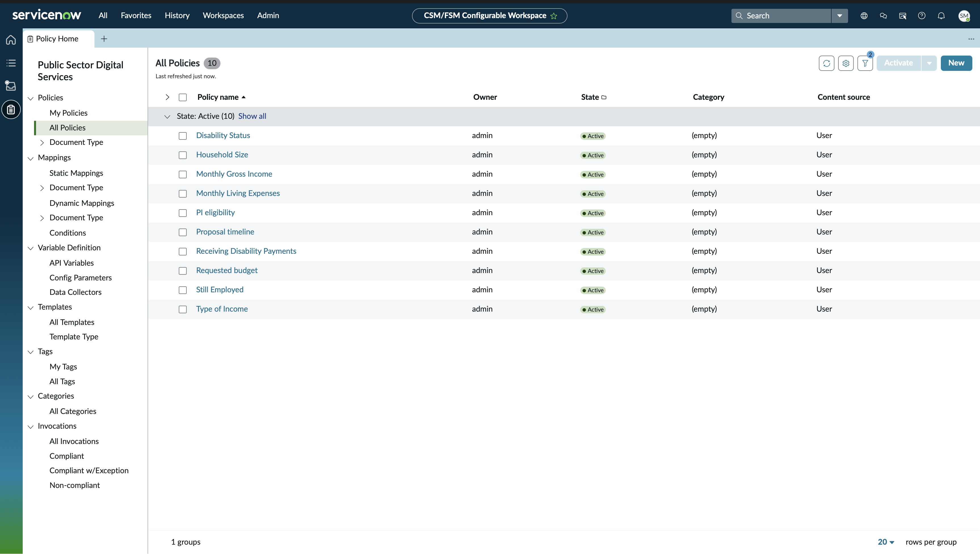Image resolution: width=980 pixels, height=554 pixels.
Task: Click the State column group icon
Action: 604,98
